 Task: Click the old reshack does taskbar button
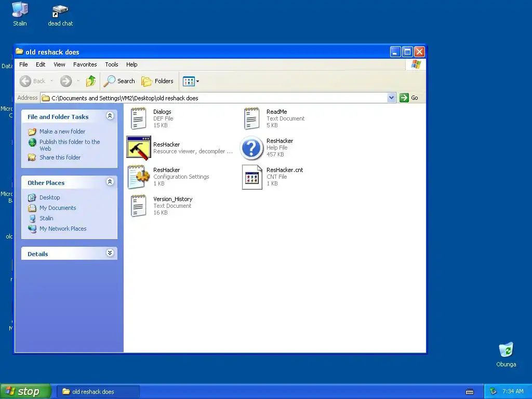(98, 392)
